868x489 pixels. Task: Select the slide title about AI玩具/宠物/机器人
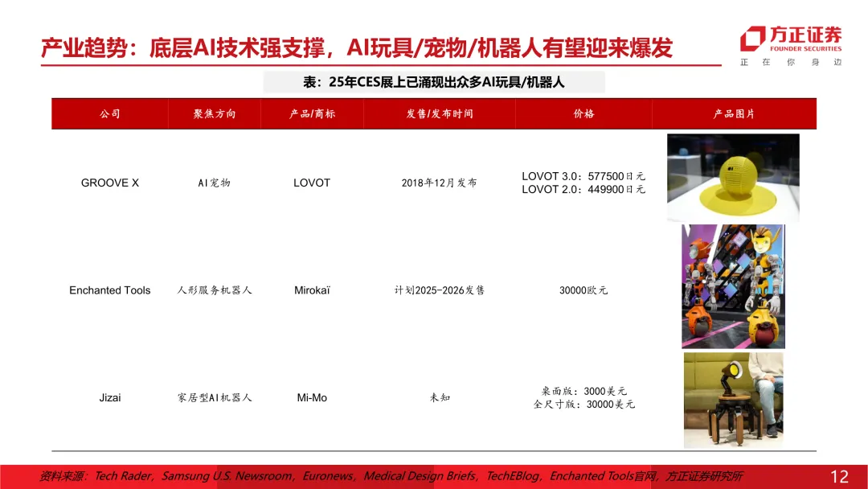pyautogui.click(x=357, y=48)
